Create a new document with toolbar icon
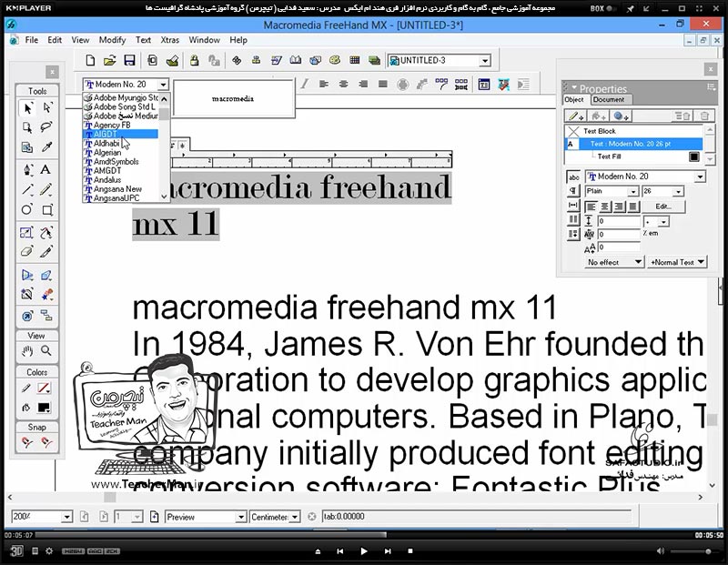This screenshot has width=728, height=565. [x=90, y=60]
